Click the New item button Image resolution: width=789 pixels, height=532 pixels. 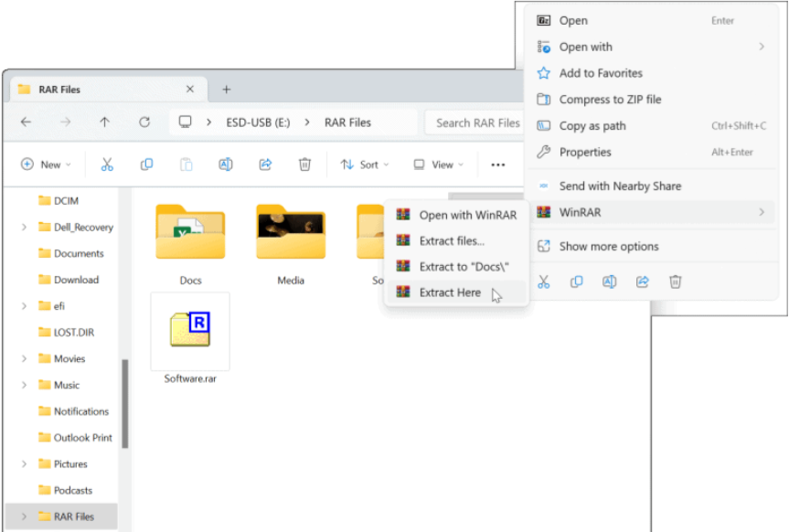click(46, 164)
